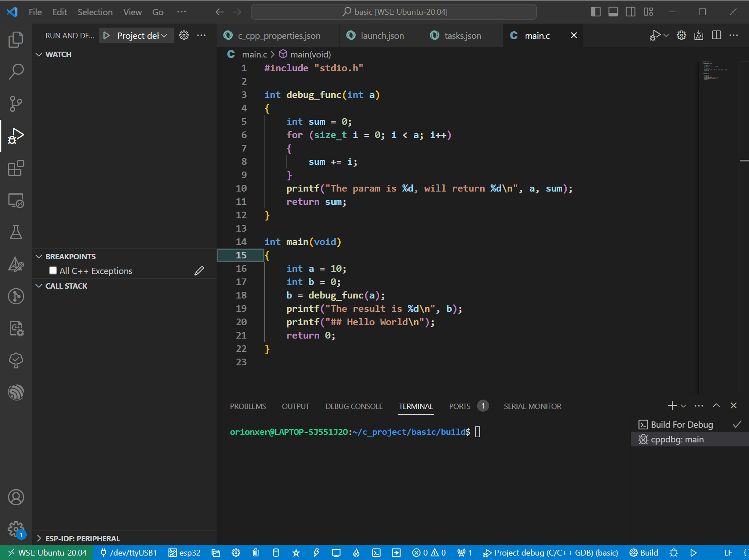The image size is (749, 560).
Task: Open the title bar overflow menu ellipsis
Action: (181, 12)
